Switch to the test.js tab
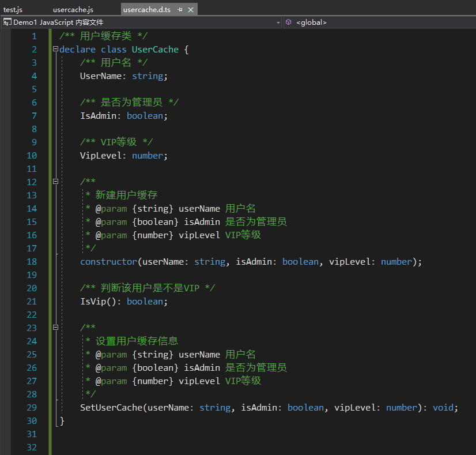Viewport: 476px width, 455px height. click(13, 10)
